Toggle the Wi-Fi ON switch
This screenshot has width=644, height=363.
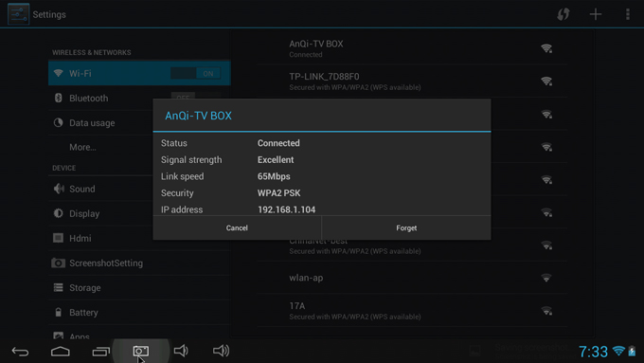195,74
